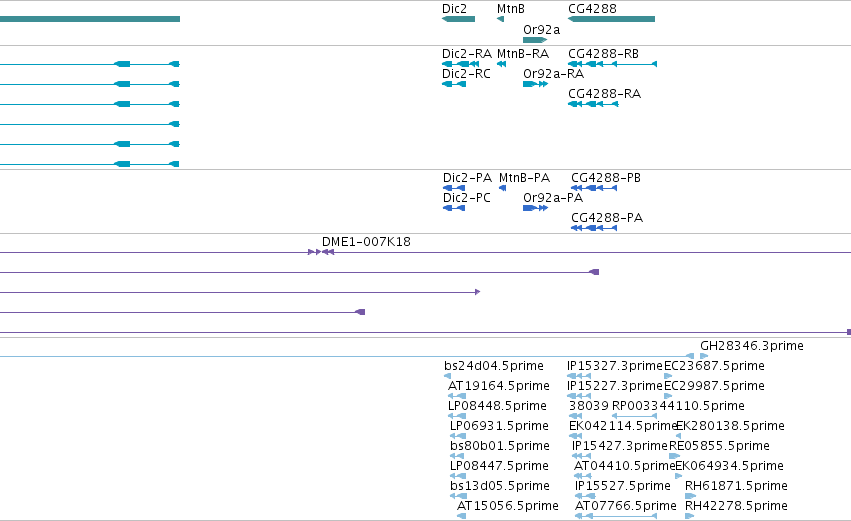The height and width of the screenshot is (521, 851).
Task: Select the RH42278.5prime EST label
Action: [x=736, y=506]
